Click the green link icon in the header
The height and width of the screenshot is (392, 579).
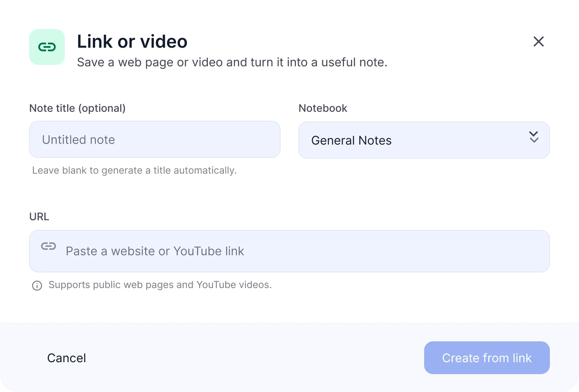[47, 47]
